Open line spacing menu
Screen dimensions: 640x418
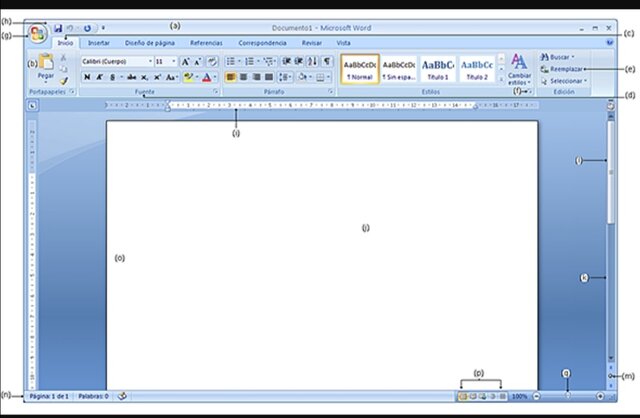tap(284, 77)
